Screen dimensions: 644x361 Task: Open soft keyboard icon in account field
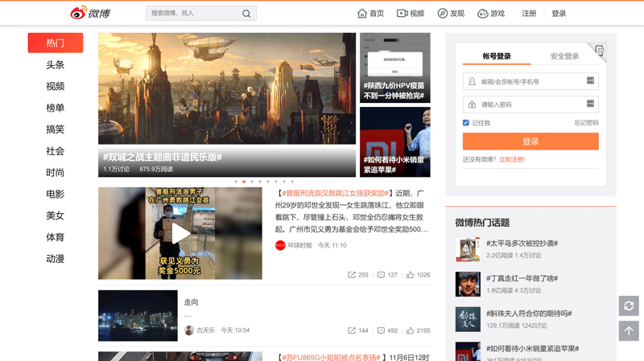(590, 81)
